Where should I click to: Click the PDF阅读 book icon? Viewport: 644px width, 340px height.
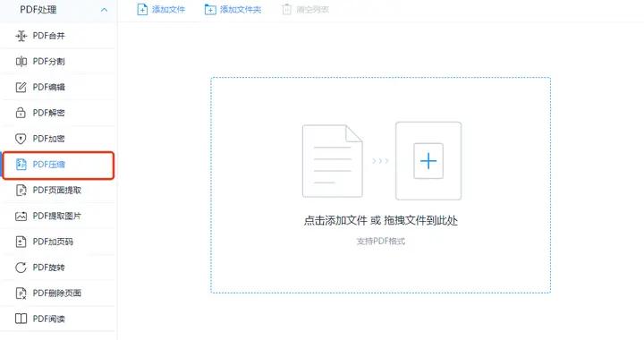[21, 319]
